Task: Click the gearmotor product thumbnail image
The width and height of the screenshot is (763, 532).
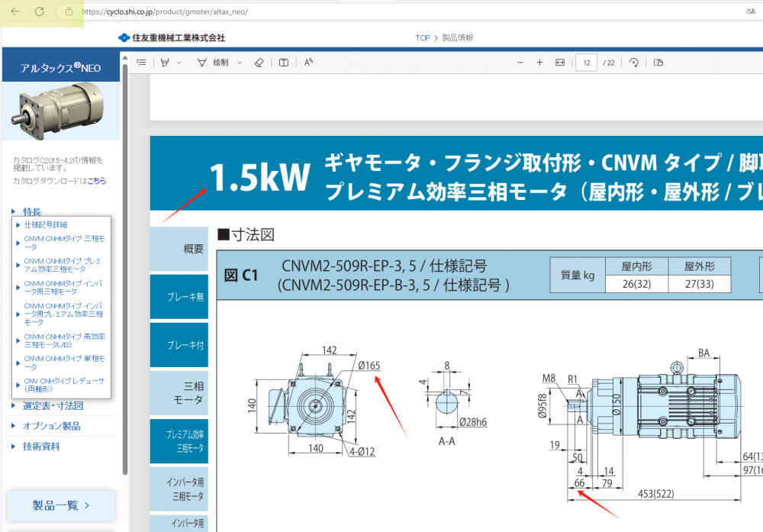Action: coord(61,111)
